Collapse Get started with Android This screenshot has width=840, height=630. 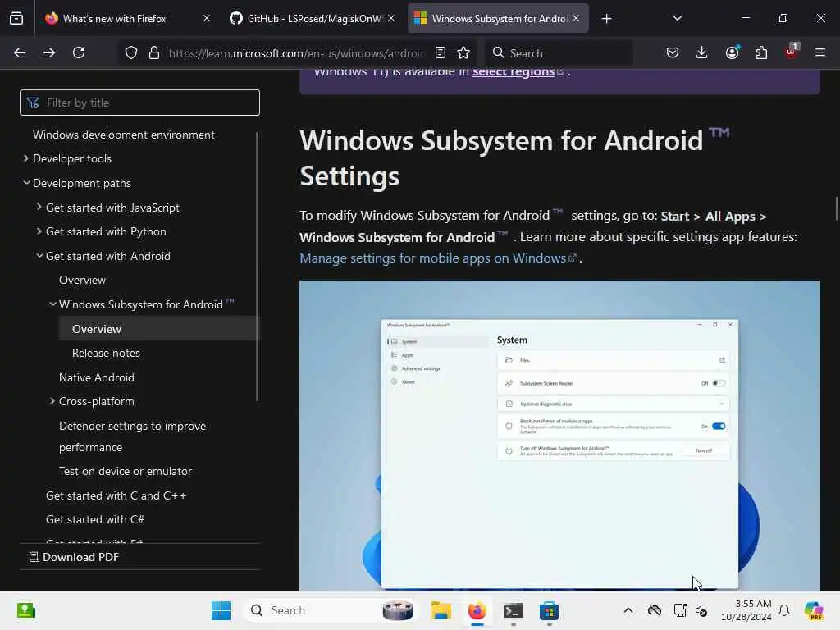(39, 256)
